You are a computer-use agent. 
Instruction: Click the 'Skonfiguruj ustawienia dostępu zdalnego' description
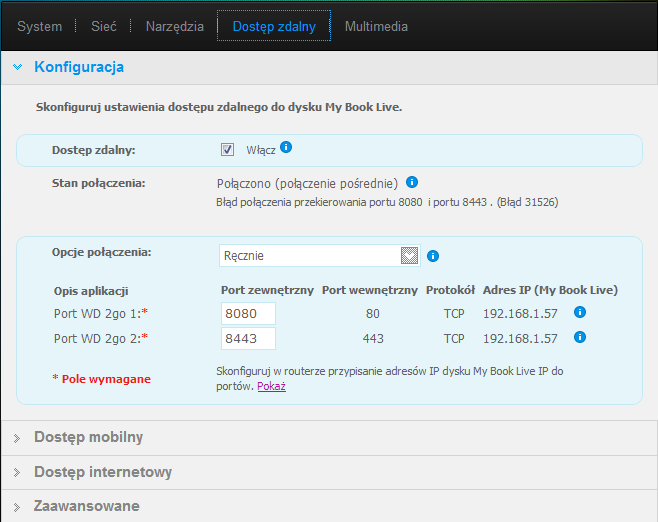pos(219,107)
